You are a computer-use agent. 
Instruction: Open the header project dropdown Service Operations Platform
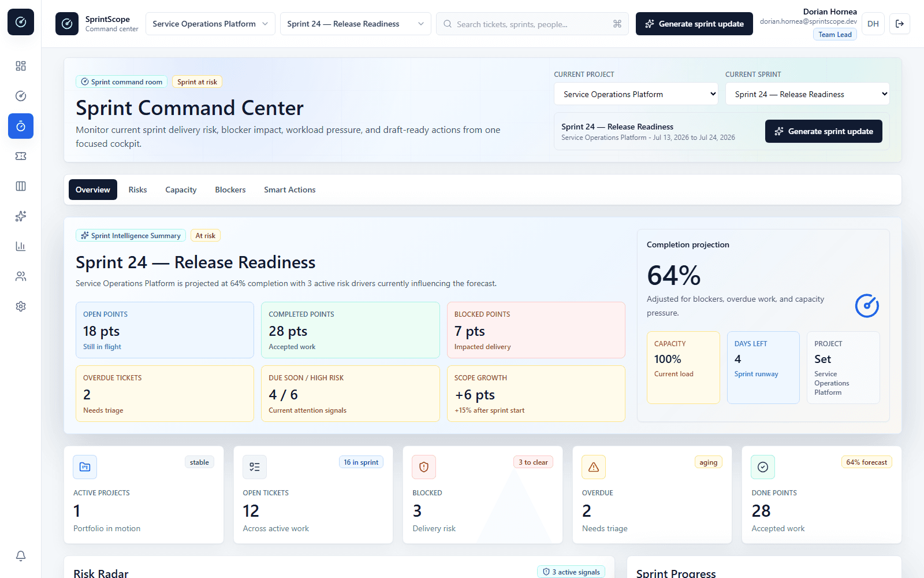click(210, 24)
